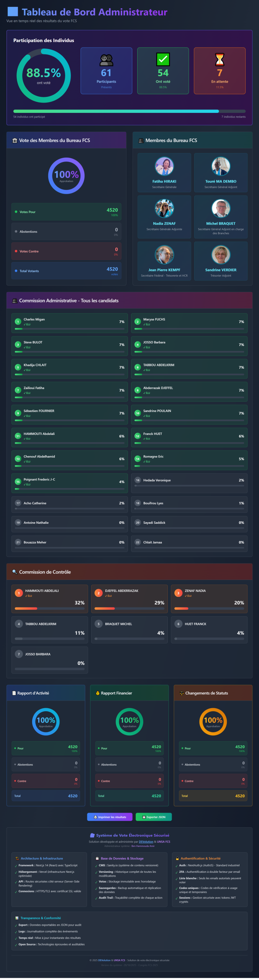Click Michel BRAQUET's profile photo
The width and height of the screenshot is (259, 980).
[x=221, y=209]
